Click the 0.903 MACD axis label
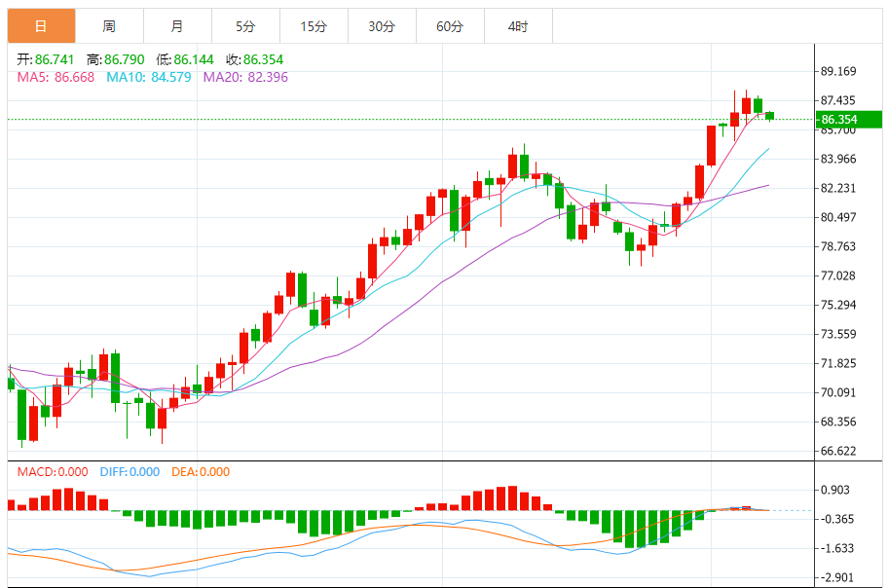888x588 pixels. tap(835, 490)
